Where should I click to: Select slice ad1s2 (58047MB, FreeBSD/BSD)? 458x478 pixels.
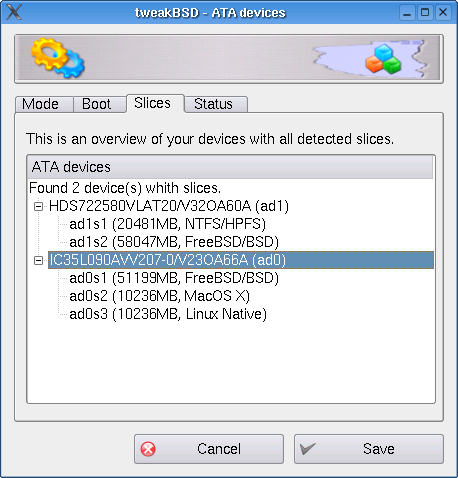click(174, 242)
